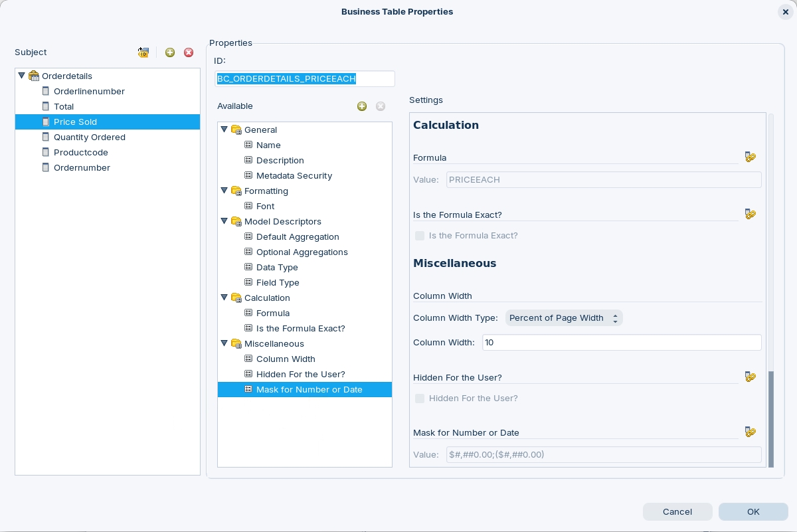Click link icon for Hidden For the User

[751, 377]
